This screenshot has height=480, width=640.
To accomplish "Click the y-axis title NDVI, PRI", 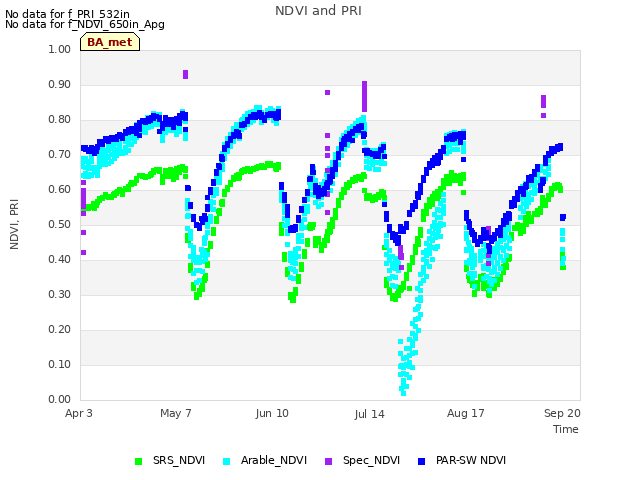I will pos(14,224).
